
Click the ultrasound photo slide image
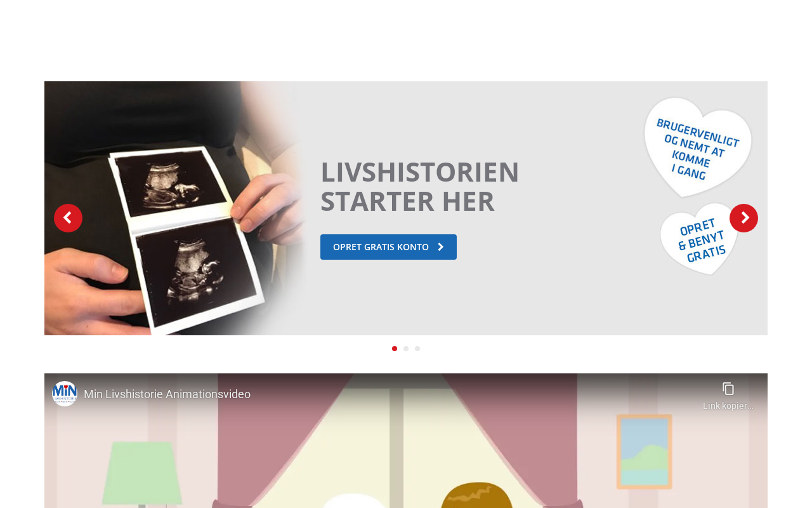coord(174,208)
